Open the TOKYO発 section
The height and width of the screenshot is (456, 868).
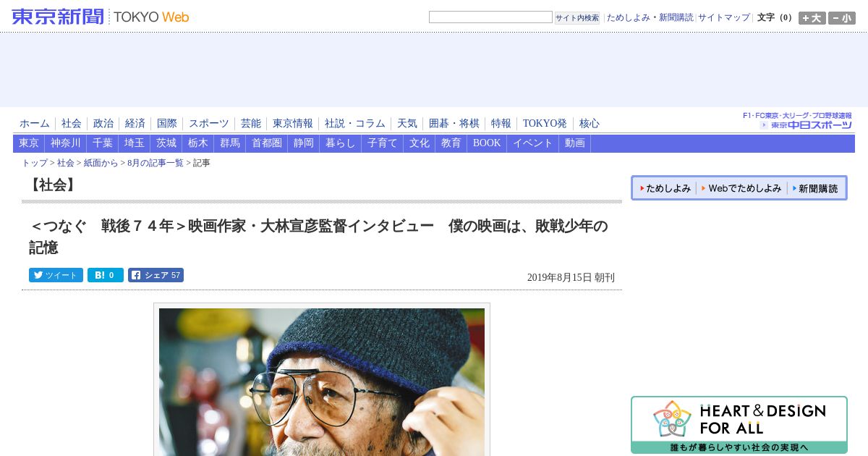(545, 124)
